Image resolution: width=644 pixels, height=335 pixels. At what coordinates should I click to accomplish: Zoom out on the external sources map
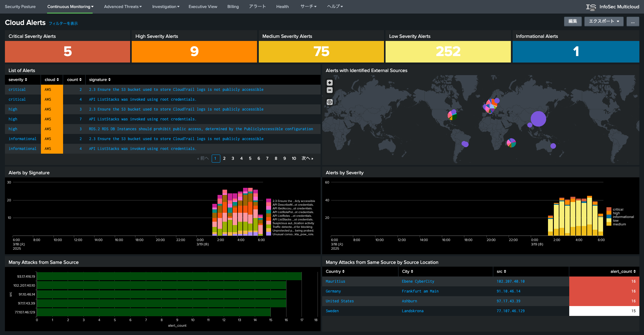[330, 90]
